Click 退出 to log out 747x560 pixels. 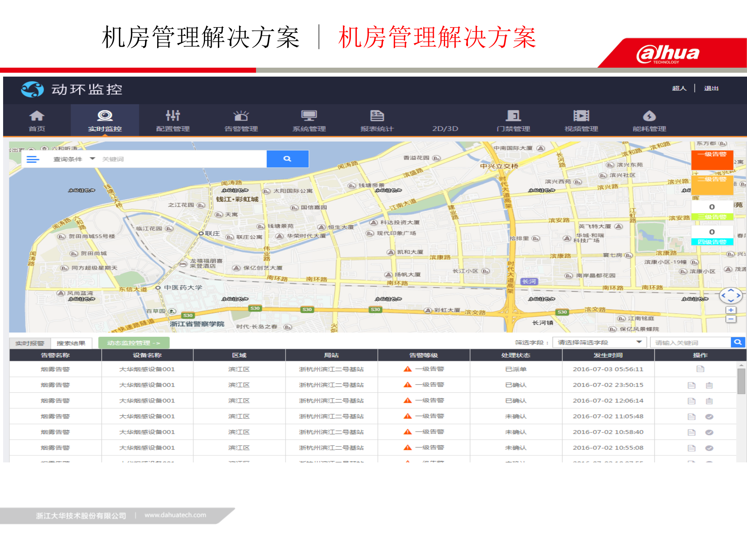[711, 88]
